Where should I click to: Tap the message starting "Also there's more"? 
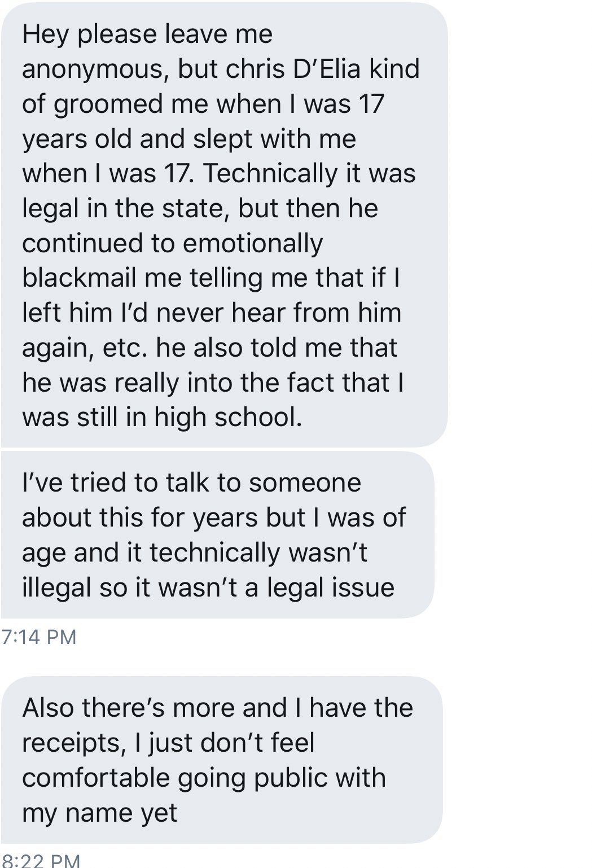pos(221,760)
